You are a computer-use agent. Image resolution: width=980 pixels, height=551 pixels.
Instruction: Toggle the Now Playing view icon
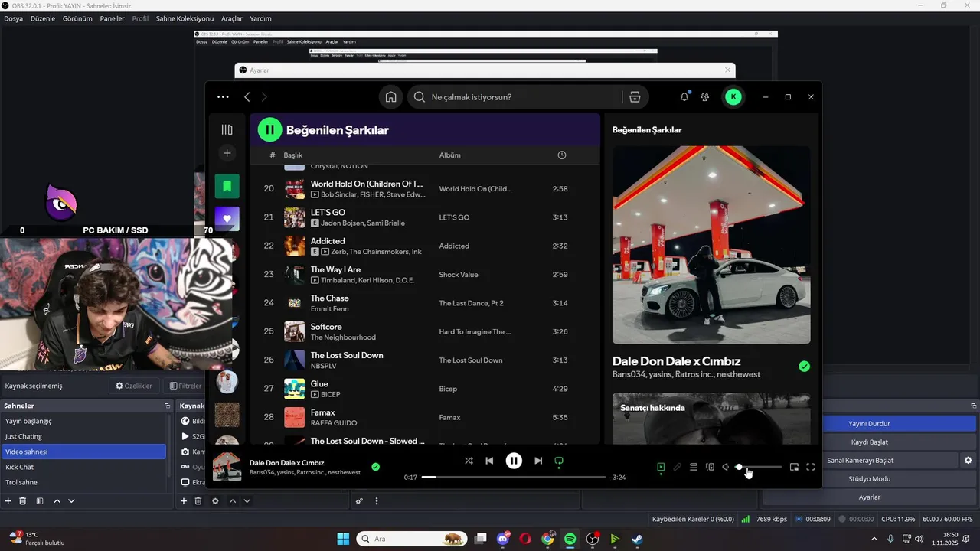pyautogui.click(x=661, y=467)
